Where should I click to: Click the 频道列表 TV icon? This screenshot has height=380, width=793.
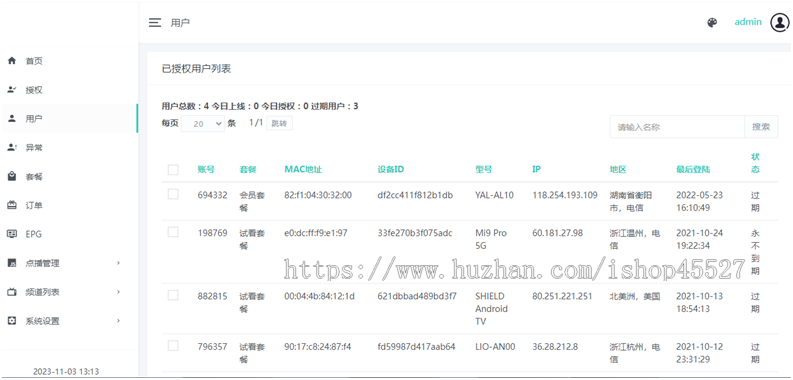[12, 292]
